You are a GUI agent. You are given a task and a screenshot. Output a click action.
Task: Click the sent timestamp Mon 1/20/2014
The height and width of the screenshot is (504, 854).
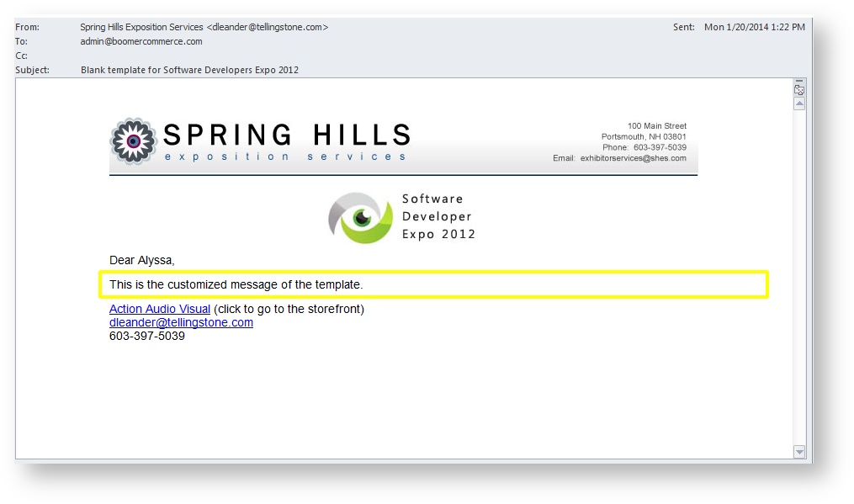[753, 26]
